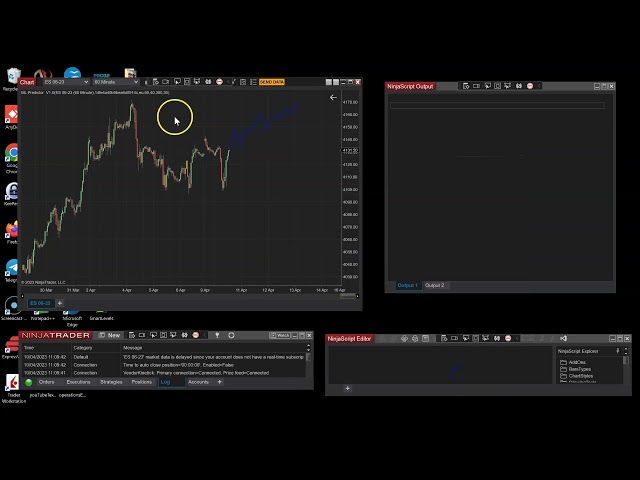Click the Visual Studio icon in NinjaScript Editor
Viewport: 640px width, 480px height.
click(x=563, y=338)
